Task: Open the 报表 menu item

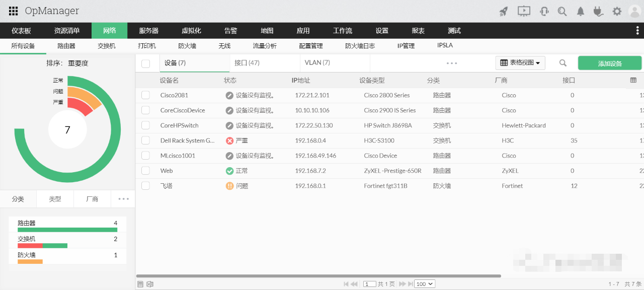Action: click(x=418, y=31)
